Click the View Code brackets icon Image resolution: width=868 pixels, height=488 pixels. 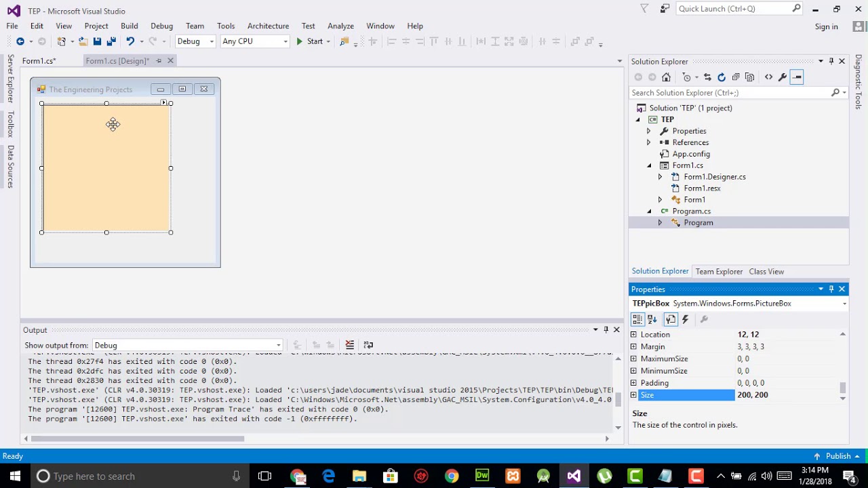coord(768,77)
